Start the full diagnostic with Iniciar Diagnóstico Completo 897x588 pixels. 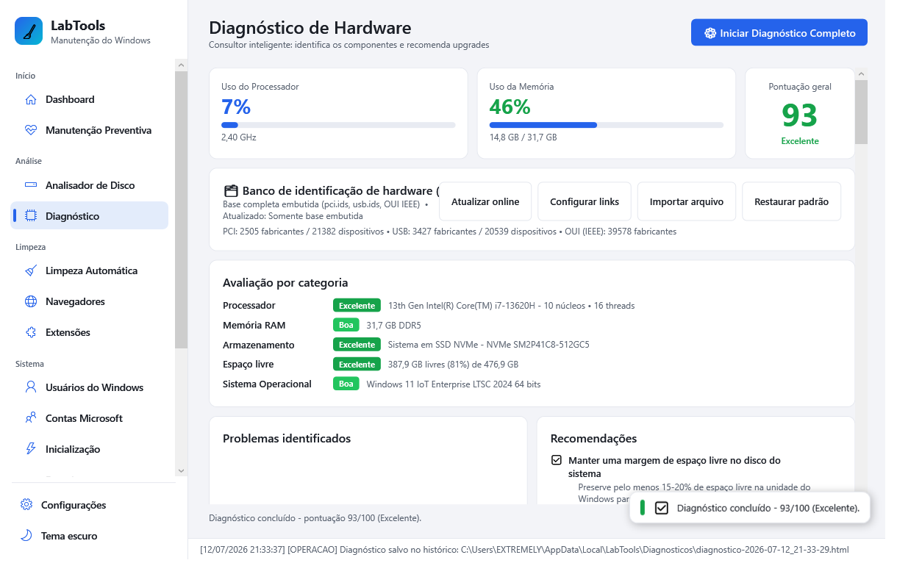[x=779, y=33]
